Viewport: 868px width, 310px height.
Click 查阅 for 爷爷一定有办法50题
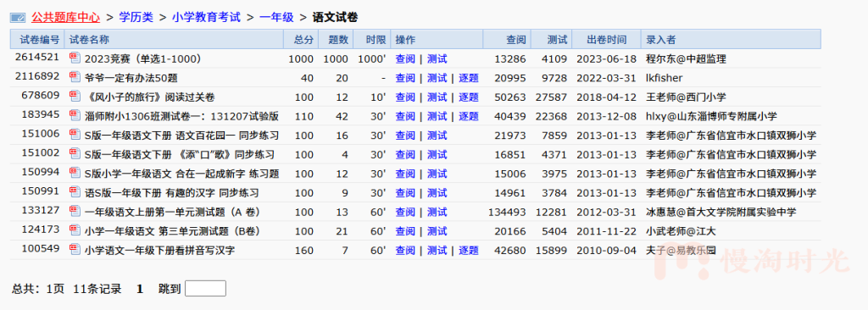point(405,78)
